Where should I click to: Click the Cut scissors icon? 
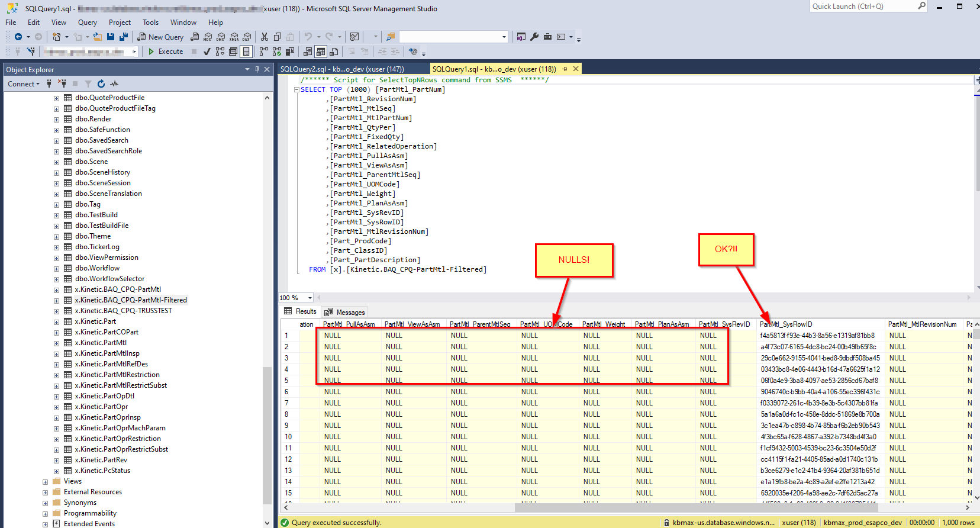point(265,37)
